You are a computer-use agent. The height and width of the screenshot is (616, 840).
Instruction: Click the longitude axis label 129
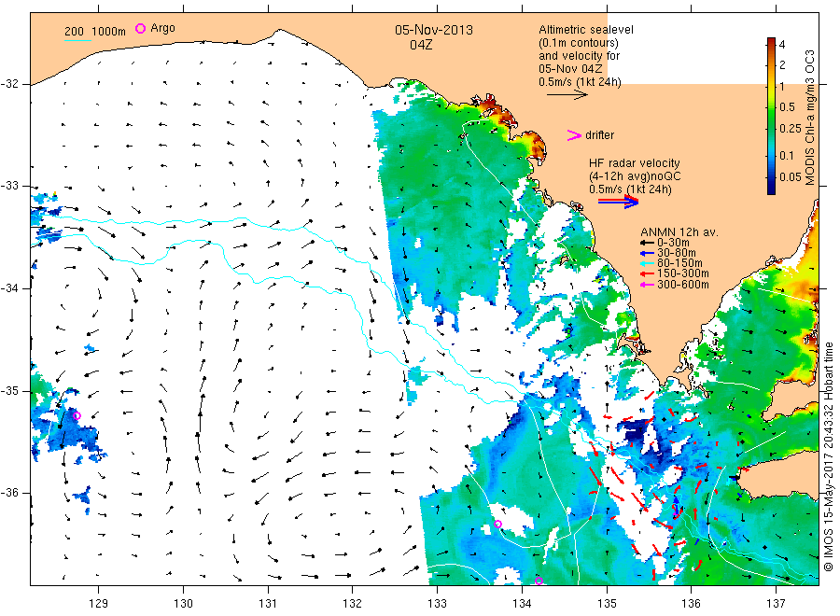99,604
